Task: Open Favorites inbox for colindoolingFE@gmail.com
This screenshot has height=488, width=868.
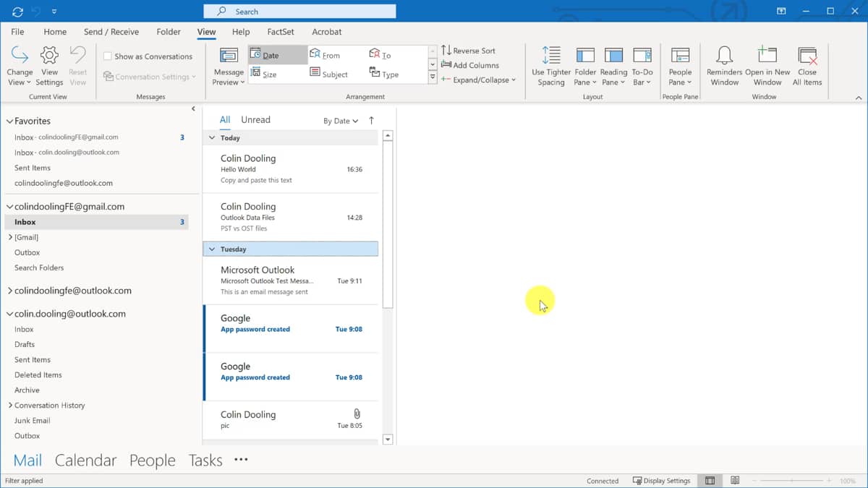Action: point(67,137)
